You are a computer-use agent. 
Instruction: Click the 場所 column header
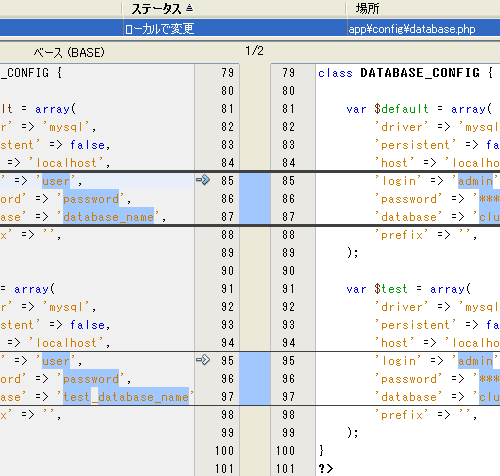click(x=423, y=8)
